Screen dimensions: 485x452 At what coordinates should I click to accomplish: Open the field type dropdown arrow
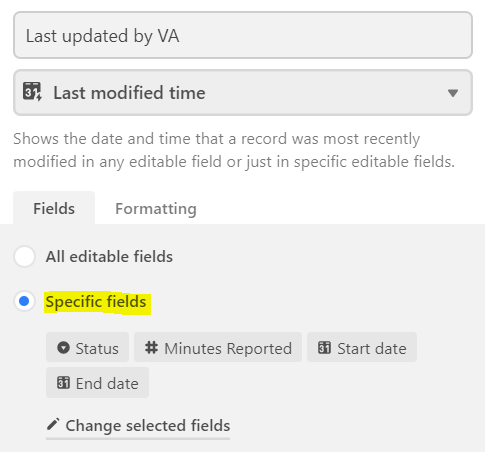(453, 93)
